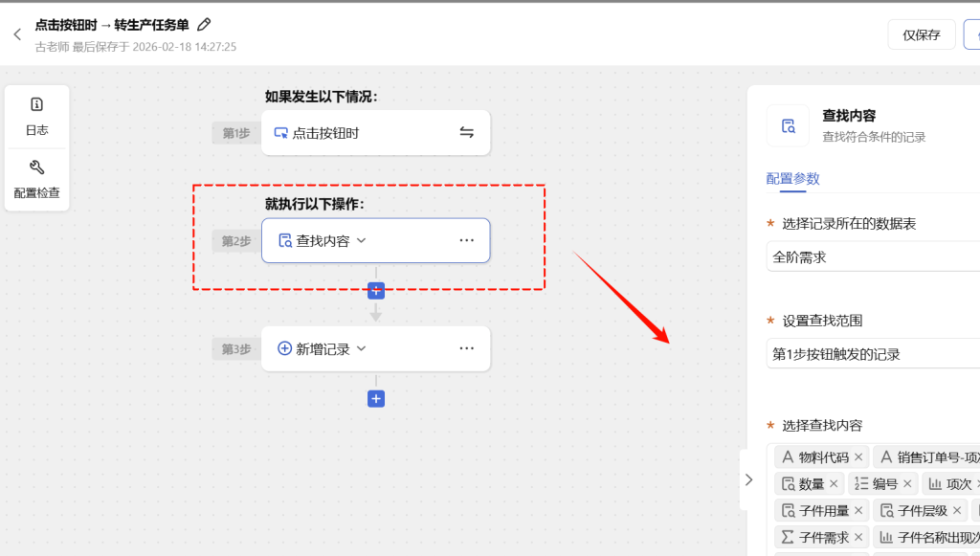Screen dimensions: 980x556
Task: Open 配置检查 configuration check
Action: coord(37,179)
